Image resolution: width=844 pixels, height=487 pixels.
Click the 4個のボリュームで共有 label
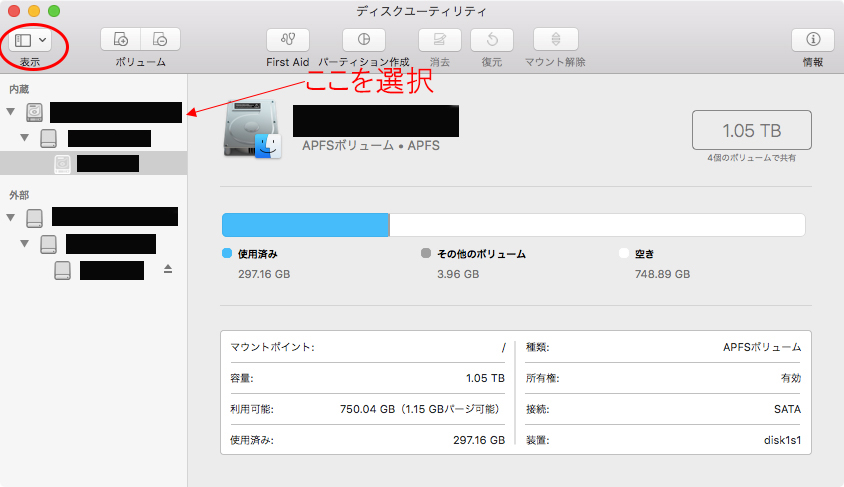pyautogui.click(x=751, y=158)
